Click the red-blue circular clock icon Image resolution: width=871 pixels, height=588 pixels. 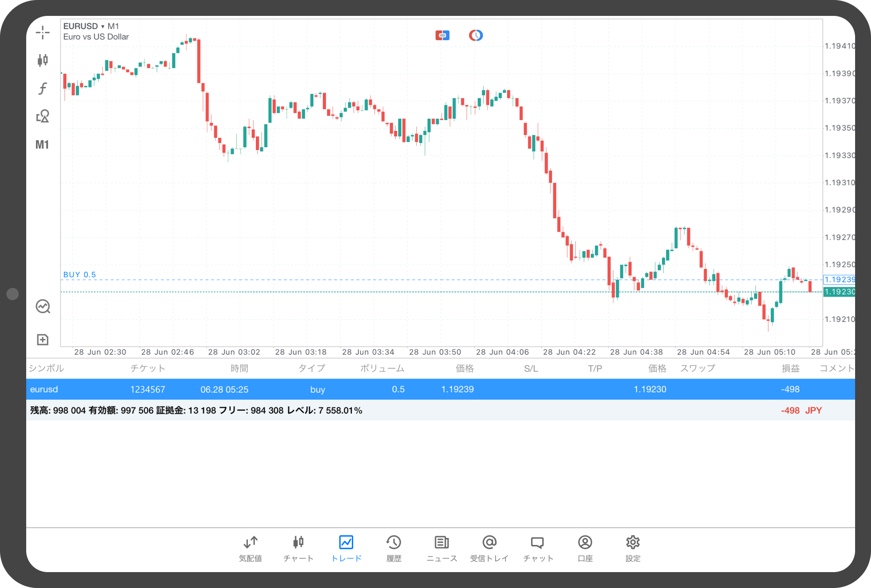pyautogui.click(x=476, y=36)
